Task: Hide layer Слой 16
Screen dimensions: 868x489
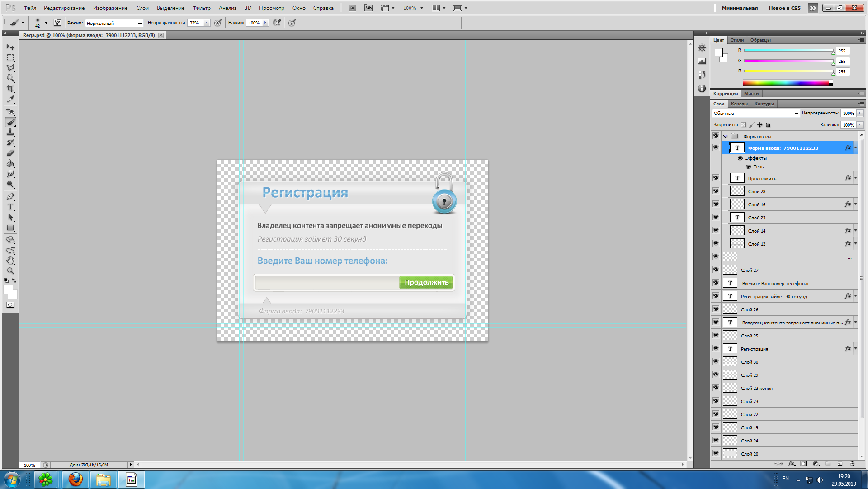Action: (716, 204)
